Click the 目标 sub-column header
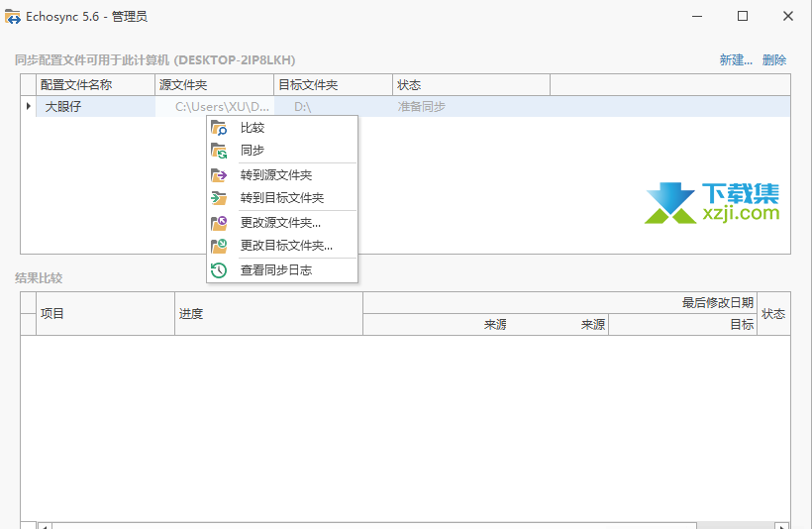812x529 pixels. coord(682,325)
